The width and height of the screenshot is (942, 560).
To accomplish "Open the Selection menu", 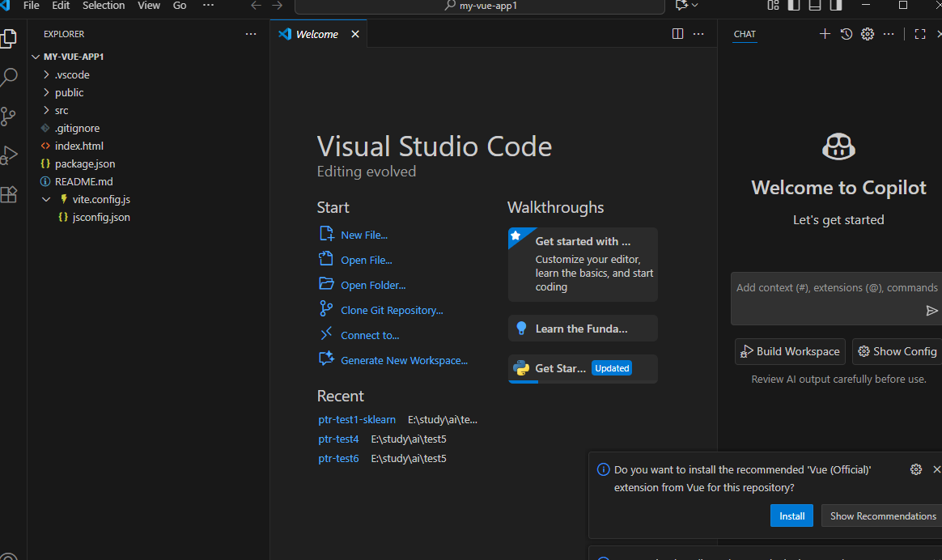I will pos(104,6).
